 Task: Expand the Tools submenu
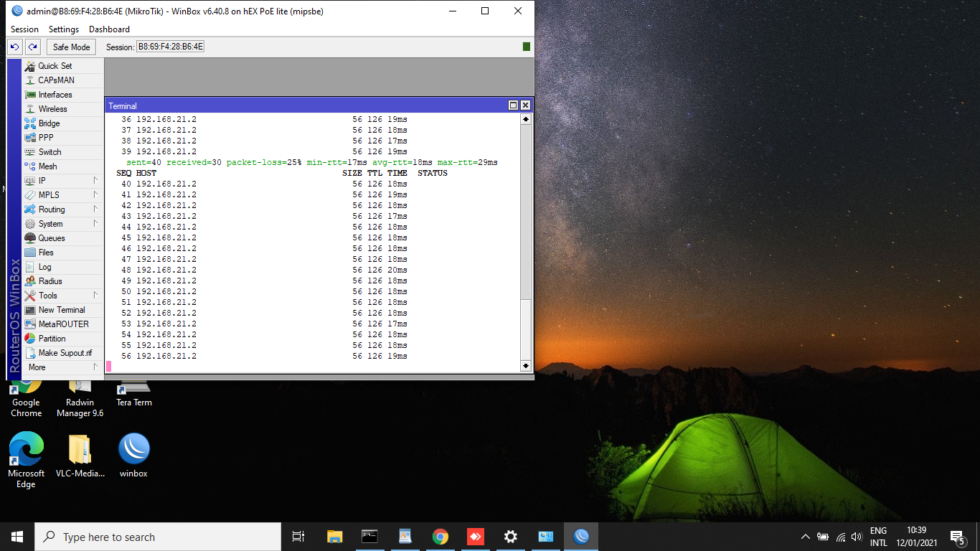click(x=61, y=296)
